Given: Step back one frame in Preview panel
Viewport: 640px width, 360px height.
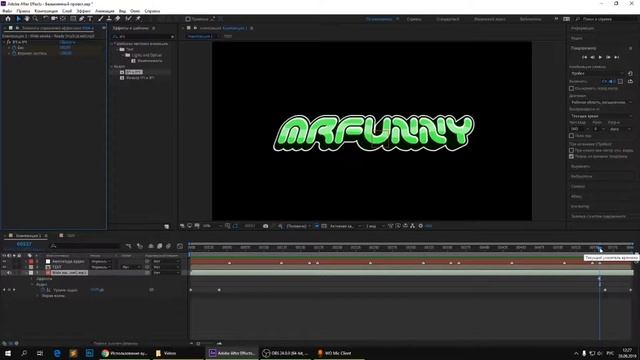Looking at the screenshot, I should [593, 58].
